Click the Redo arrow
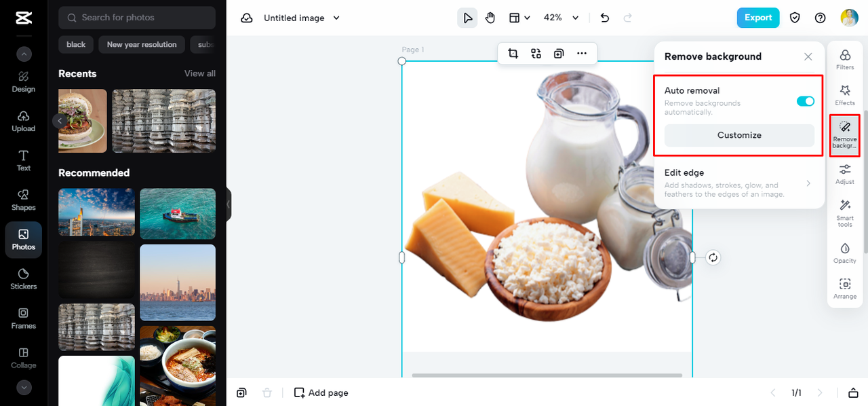This screenshot has height=406, width=868. 628,18
